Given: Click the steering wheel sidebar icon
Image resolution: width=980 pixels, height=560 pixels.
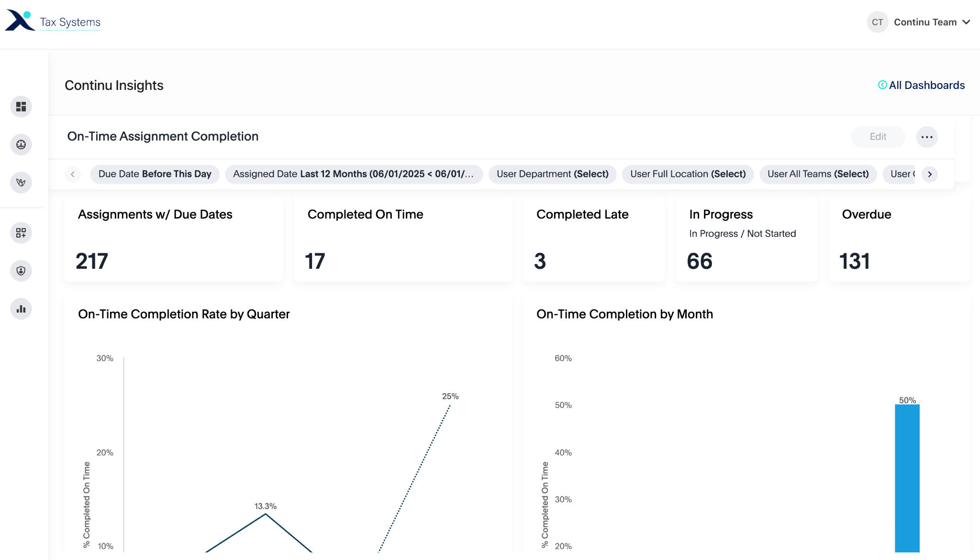Looking at the screenshot, I should 21,144.
